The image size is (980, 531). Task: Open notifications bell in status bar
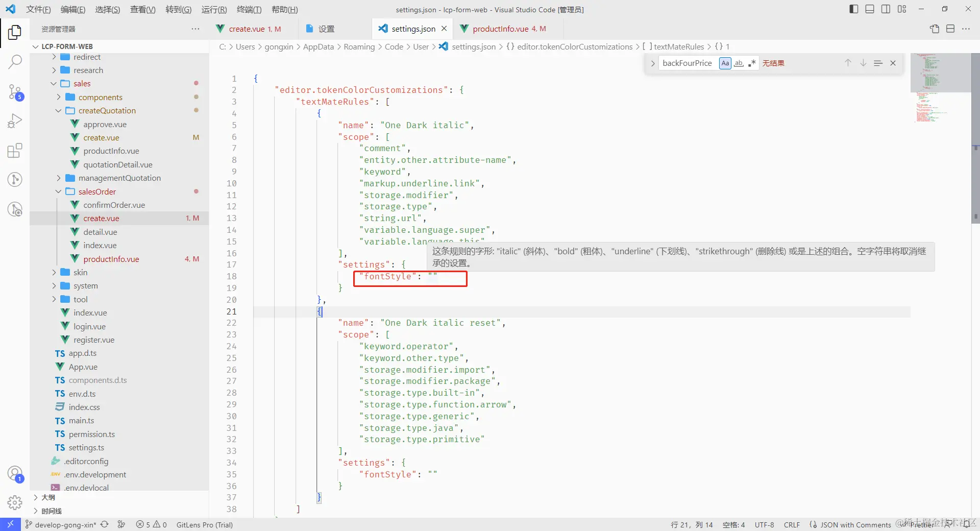click(x=966, y=524)
